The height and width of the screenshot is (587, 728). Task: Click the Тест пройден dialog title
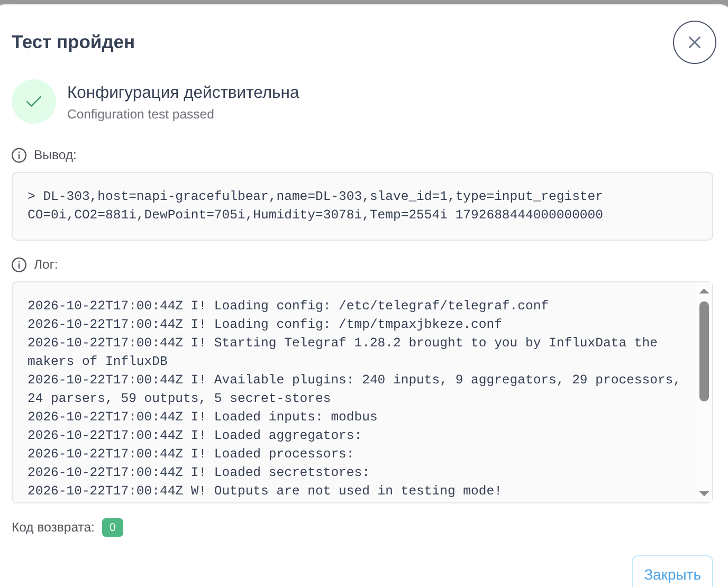pos(73,42)
